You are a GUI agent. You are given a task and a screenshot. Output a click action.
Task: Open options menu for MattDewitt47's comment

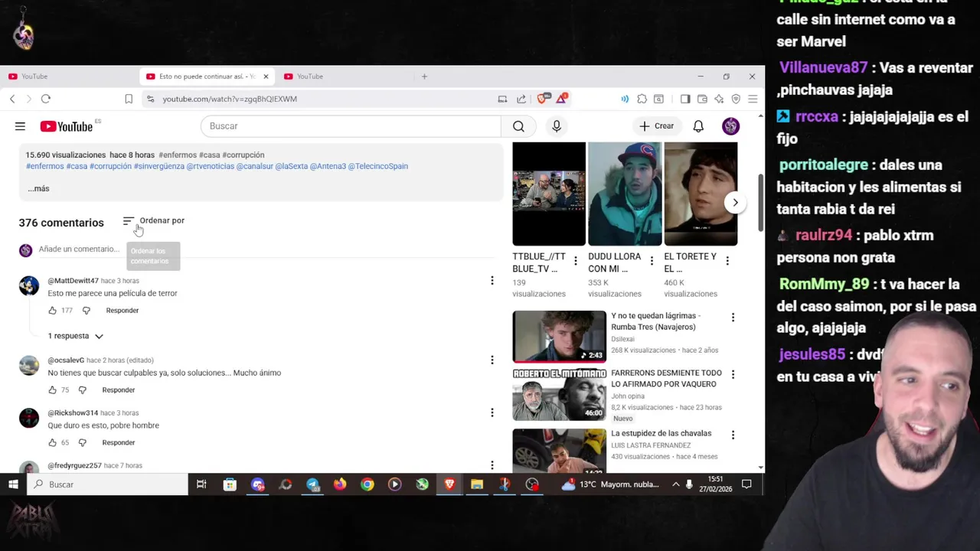pos(492,281)
